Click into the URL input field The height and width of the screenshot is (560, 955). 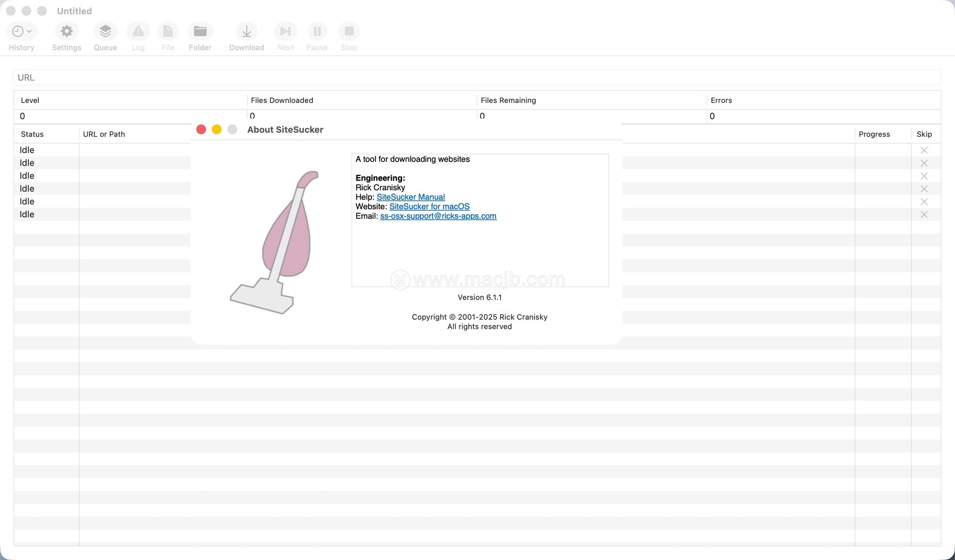pyautogui.click(x=477, y=78)
